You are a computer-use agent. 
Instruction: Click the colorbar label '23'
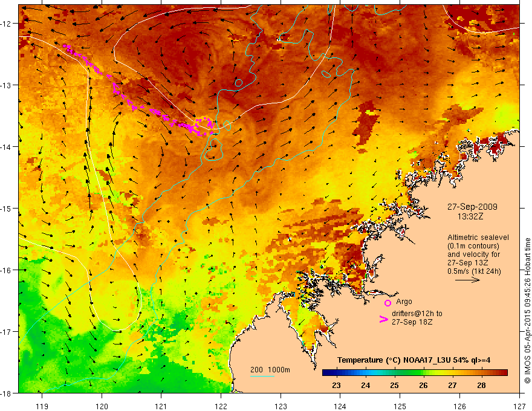[336, 385]
